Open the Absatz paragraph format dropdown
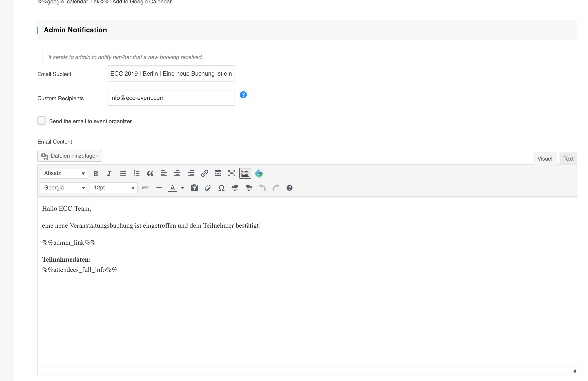 (x=64, y=174)
